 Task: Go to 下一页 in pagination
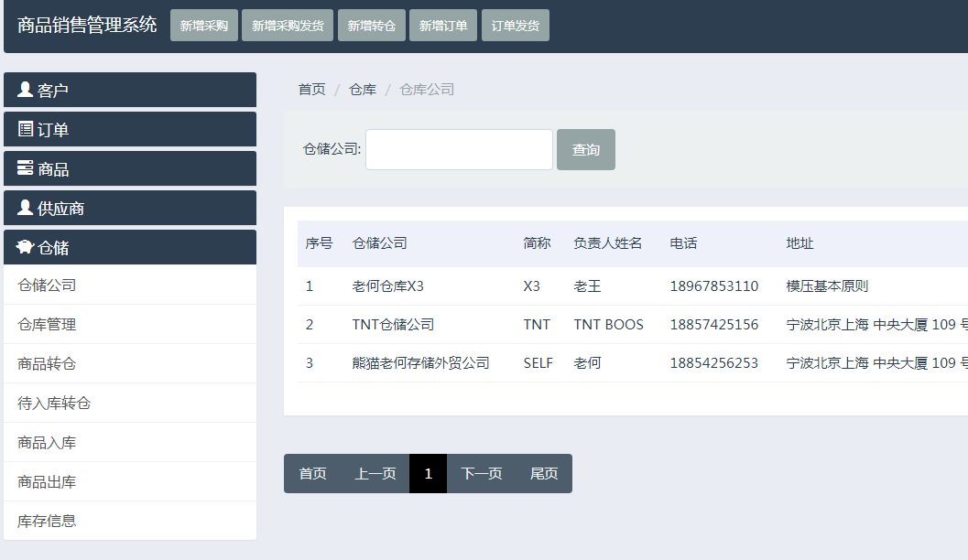tap(482, 474)
